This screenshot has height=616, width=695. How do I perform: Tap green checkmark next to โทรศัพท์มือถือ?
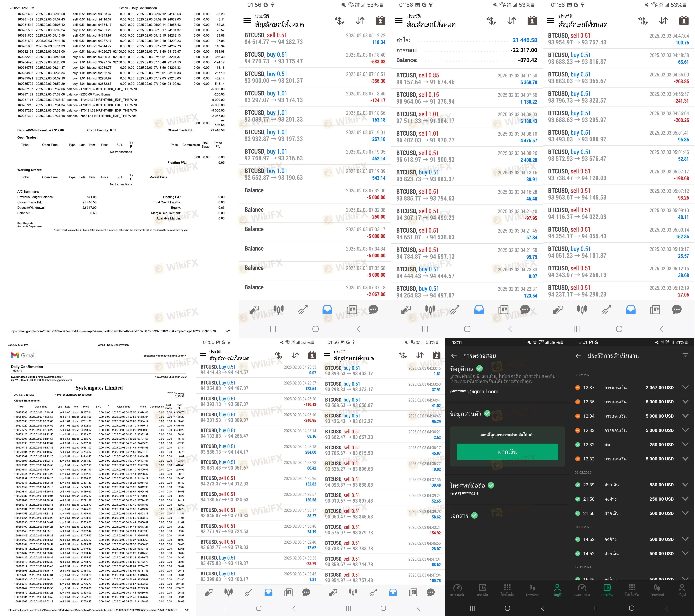[491, 485]
